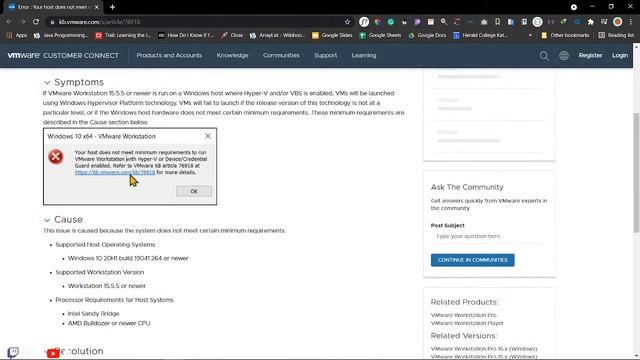
Task: Click the Twitch overlay icon at bottom left
Action: pos(13,352)
